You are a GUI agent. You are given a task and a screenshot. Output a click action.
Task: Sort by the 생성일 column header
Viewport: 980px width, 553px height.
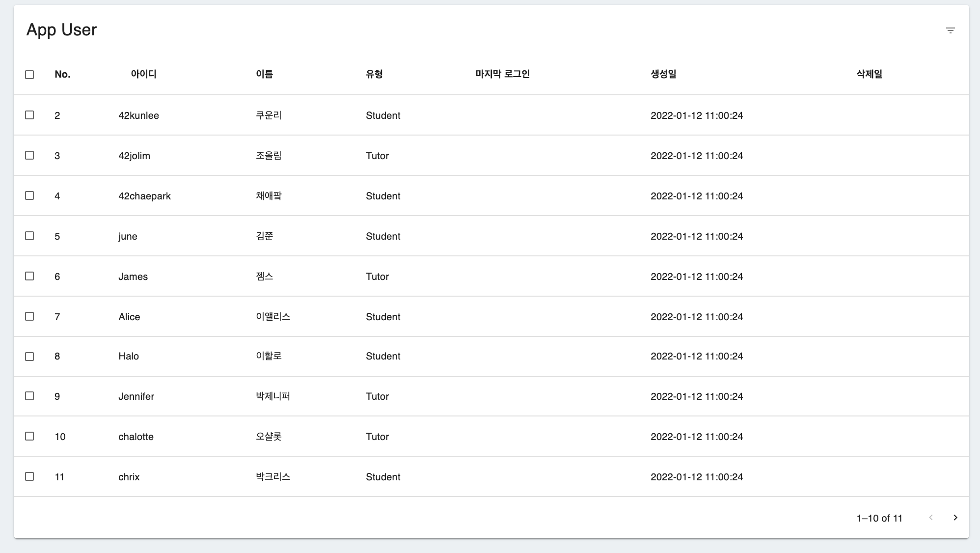(663, 74)
